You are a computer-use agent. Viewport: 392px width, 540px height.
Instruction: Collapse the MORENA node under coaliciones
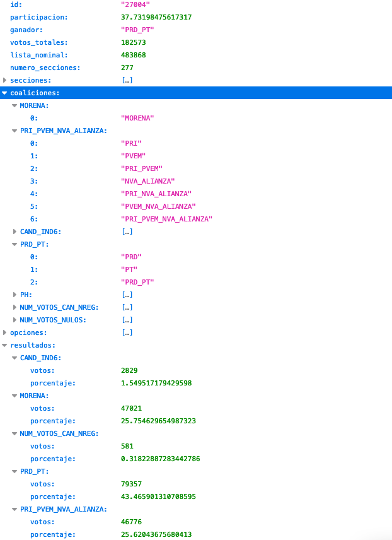coord(14,106)
